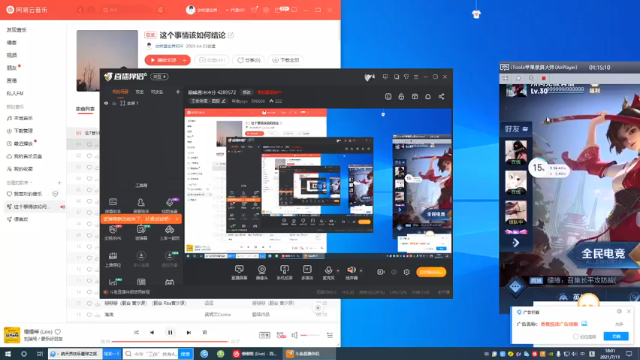
Task: Click orange Start Streaming button
Action: tap(431, 272)
